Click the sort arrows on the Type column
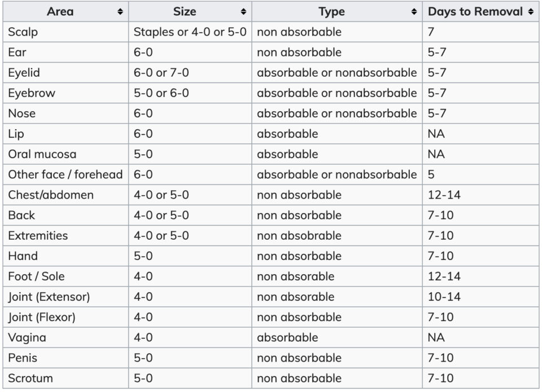Image resolution: width=542 pixels, height=392 pixels. tap(414, 11)
